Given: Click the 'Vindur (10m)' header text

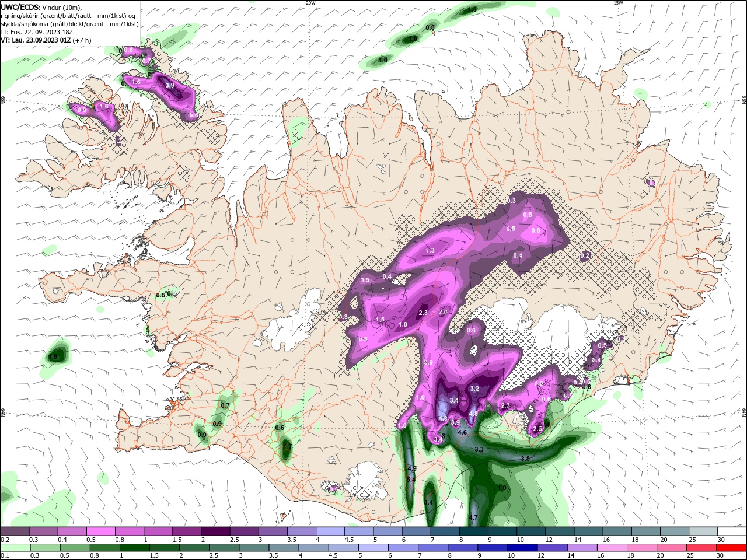Looking at the screenshot, I should click(62, 7).
